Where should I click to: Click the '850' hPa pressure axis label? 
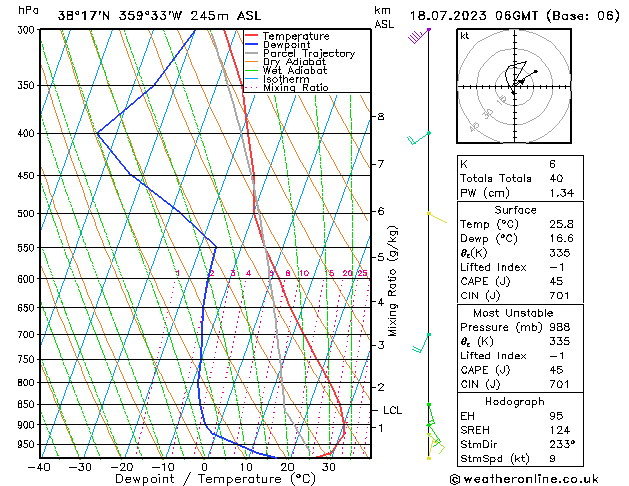click(x=26, y=404)
